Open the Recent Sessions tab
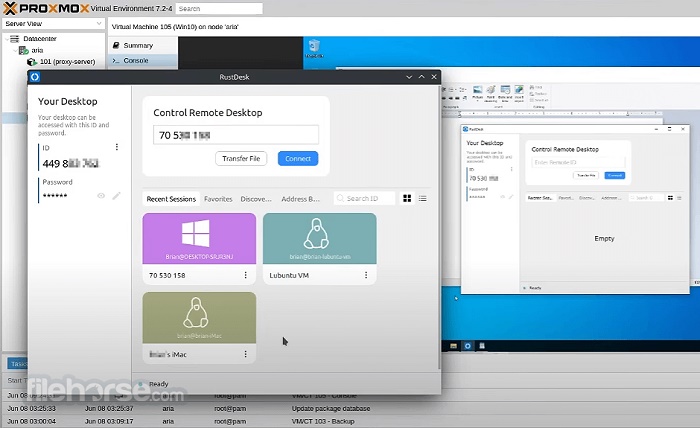 coord(171,199)
